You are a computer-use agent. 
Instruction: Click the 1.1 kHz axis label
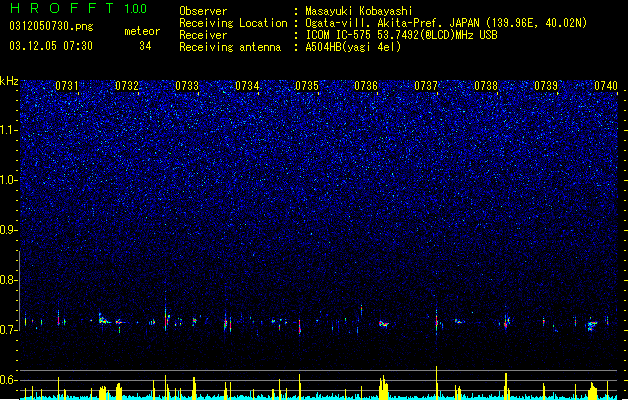point(9,130)
